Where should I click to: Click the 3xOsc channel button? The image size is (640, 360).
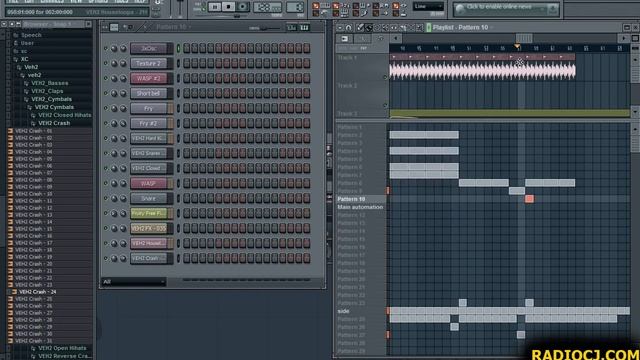click(x=149, y=48)
